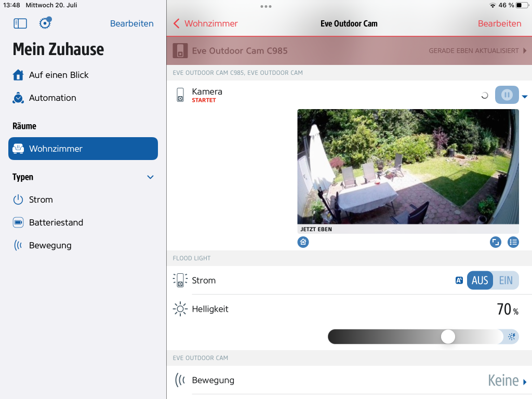Click the Flood Light Strom icon
Viewport: 532px width, 399px height.
point(180,280)
